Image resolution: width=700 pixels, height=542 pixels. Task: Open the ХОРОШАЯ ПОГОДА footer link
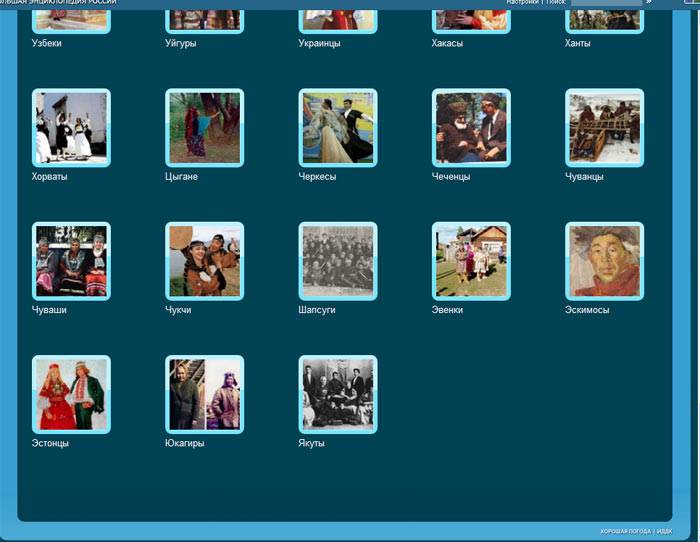coord(625,531)
